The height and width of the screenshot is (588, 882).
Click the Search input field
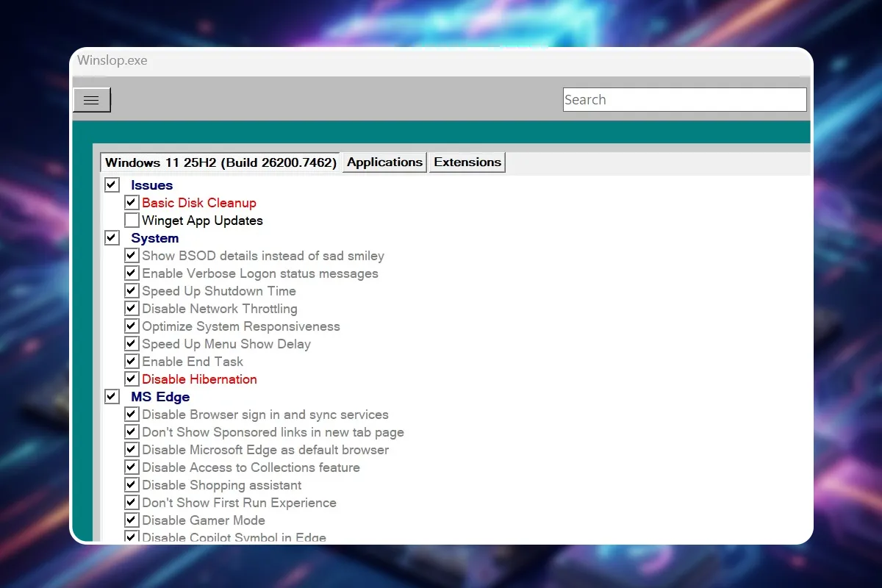coord(684,99)
